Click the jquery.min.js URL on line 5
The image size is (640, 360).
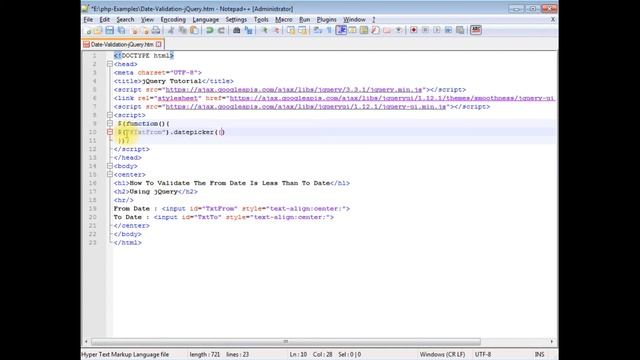pos(294,89)
